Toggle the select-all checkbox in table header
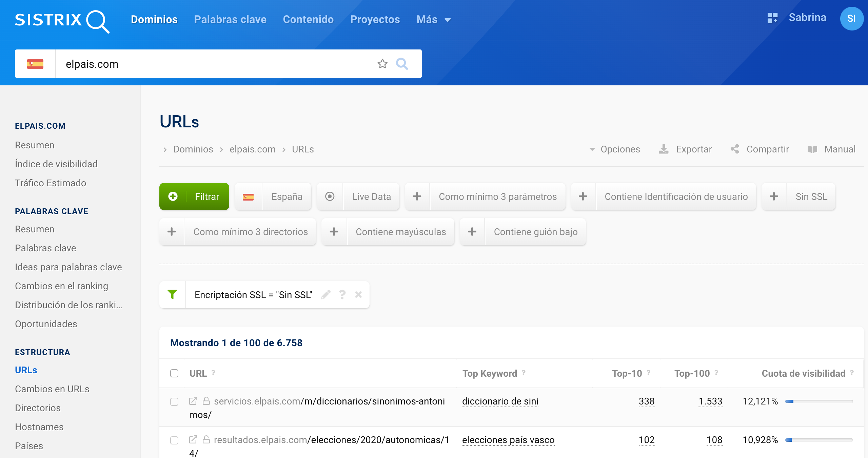 [174, 373]
